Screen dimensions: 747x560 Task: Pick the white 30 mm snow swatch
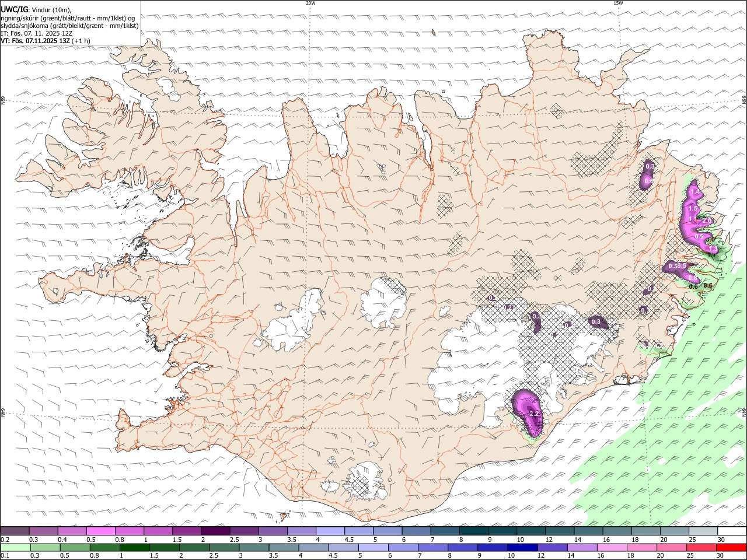click(732, 531)
